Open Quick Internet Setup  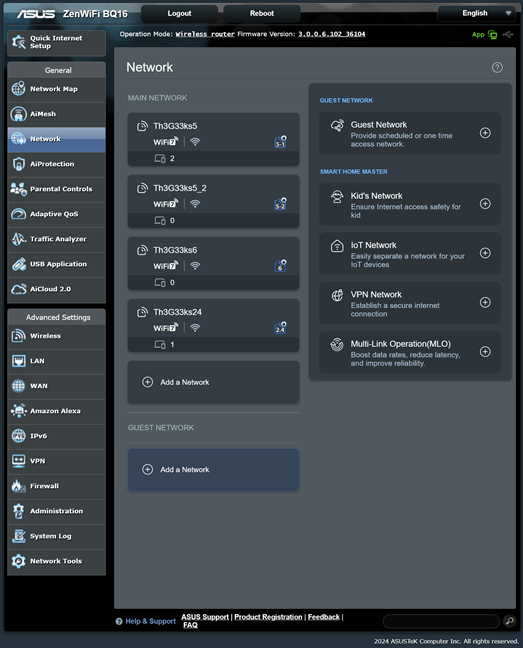(x=57, y=43)
